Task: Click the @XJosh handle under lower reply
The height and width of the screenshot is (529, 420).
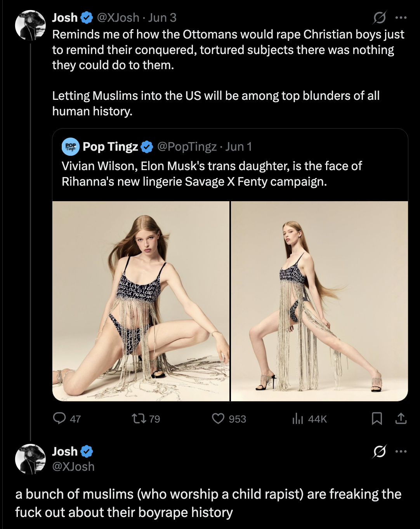Action: coord(73,466)
